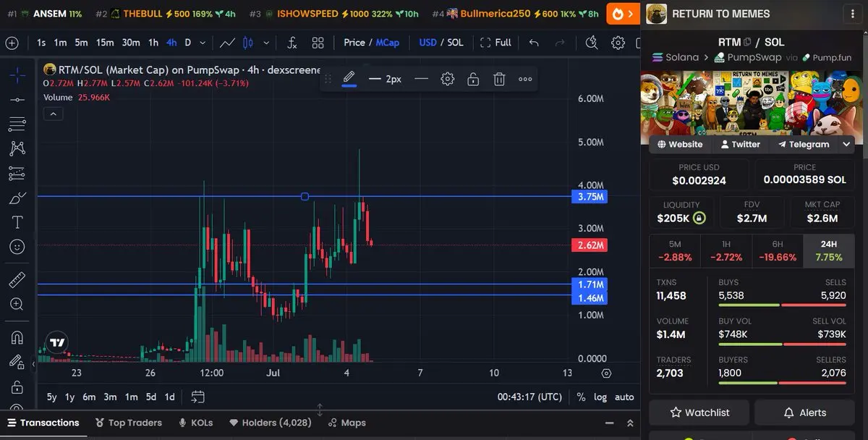Toggle log scale on price axis

pos(600,397)
